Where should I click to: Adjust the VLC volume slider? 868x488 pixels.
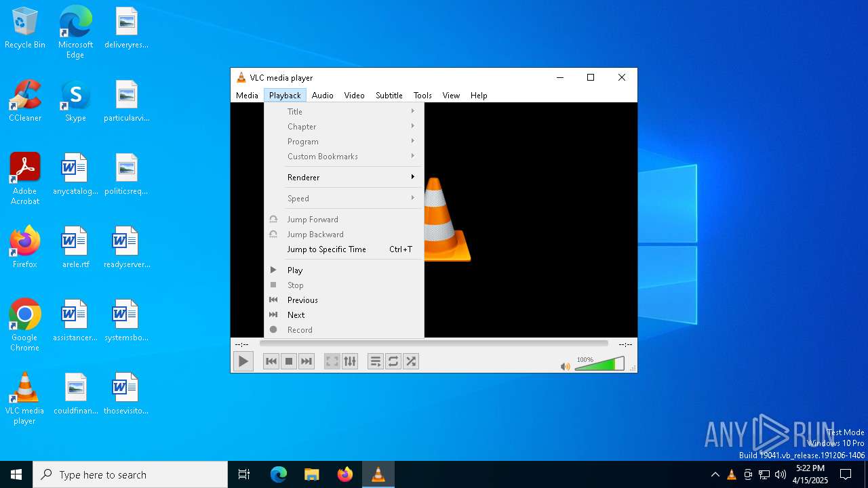pyautogui.click(x=599, y=364)
